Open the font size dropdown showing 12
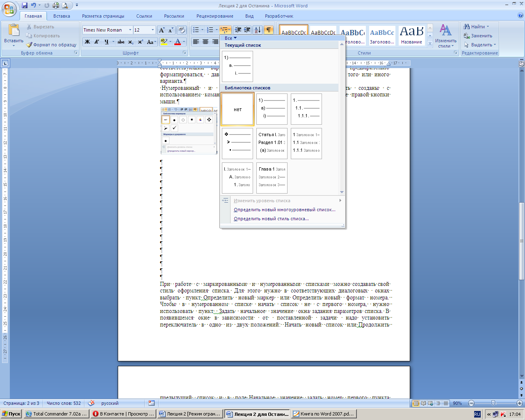Image resolution: width=525 pixels, height=420 pixels. [153, 30]
